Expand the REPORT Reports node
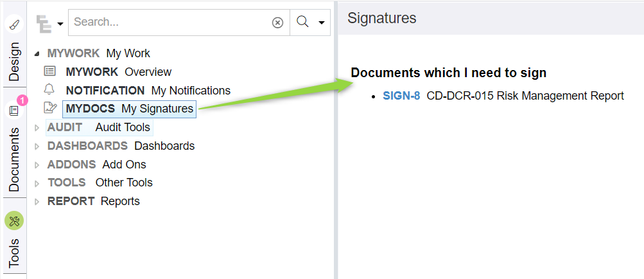644x279 pixels. coord(37,201)
